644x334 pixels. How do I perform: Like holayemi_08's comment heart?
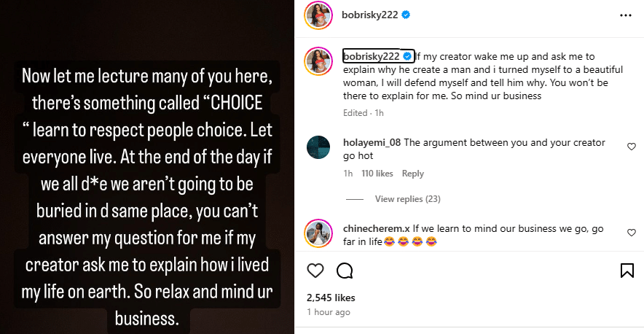(x=631, y=147)
